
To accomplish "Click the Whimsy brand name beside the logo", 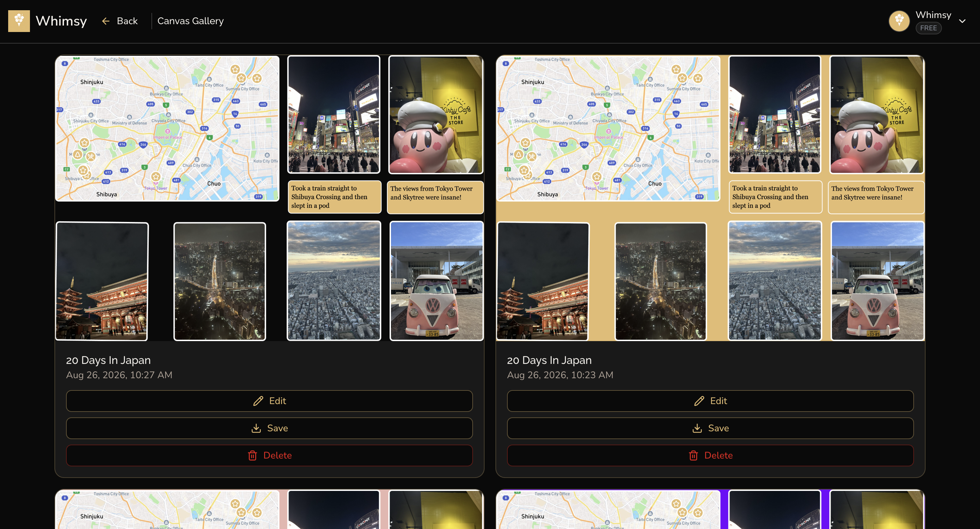I will coord(61,21).
